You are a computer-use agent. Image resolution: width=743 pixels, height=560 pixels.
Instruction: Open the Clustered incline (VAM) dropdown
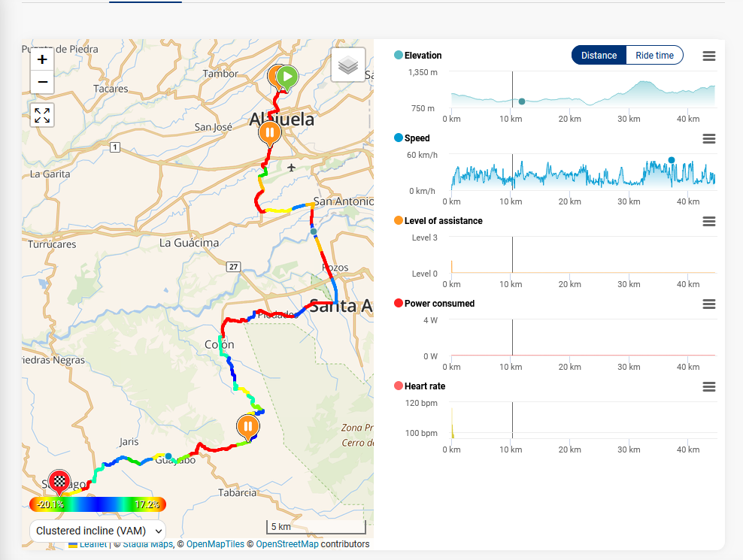click(97, 531)
